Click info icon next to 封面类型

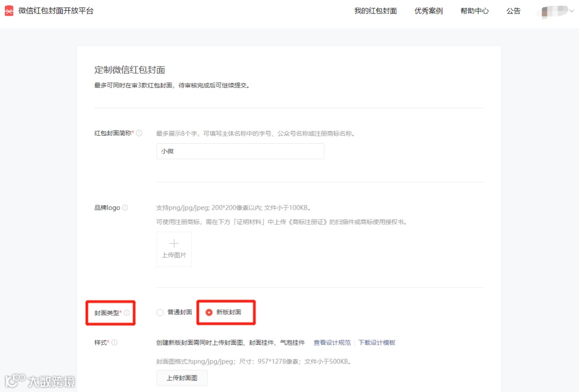127,313
